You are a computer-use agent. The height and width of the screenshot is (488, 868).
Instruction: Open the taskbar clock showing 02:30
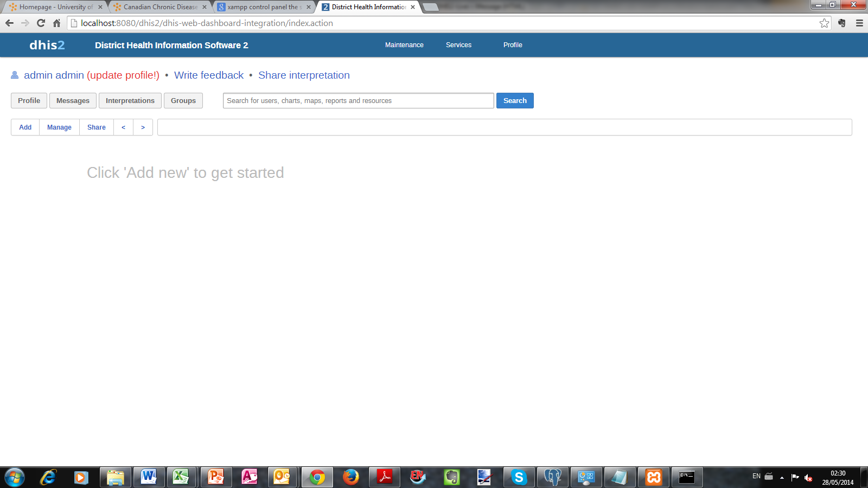tap(838, 478)
